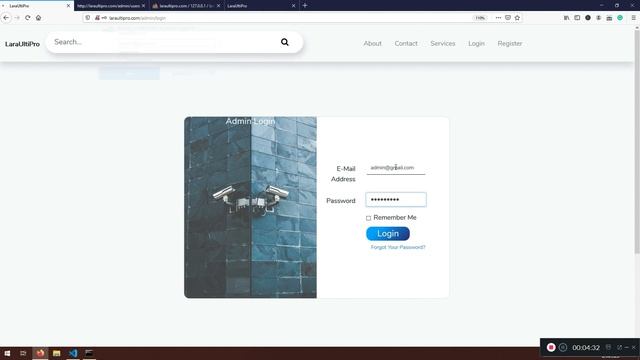Click the LaraUltiPro site logo
Image resolution: width=640 pixels, height=360 pixels.
(x=22, y=44)
